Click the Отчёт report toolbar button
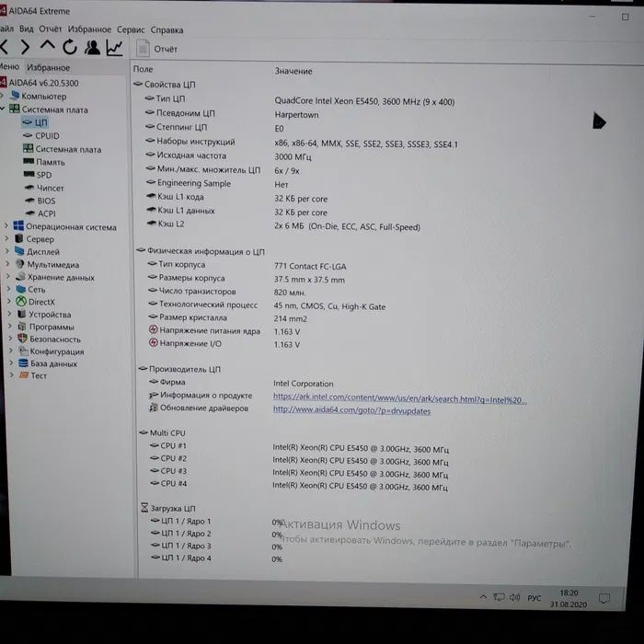Viewport: 644px width, 644px height. (x=157, y=49)
